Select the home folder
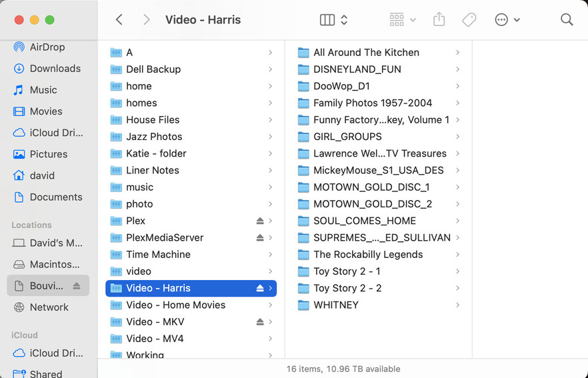588x378 pixels. click(191, 86)
